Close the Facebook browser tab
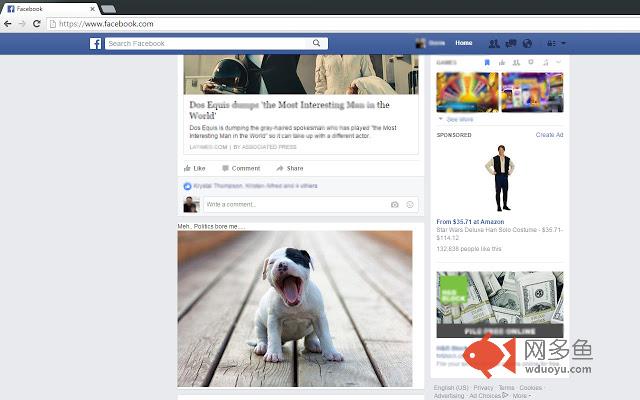 93,9
